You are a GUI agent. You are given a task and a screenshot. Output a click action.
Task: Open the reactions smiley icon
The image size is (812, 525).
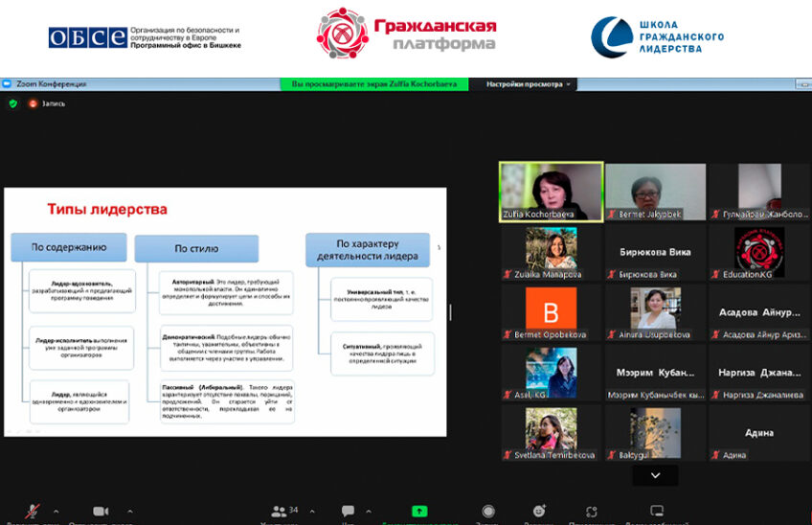click(x=540, y=512)
